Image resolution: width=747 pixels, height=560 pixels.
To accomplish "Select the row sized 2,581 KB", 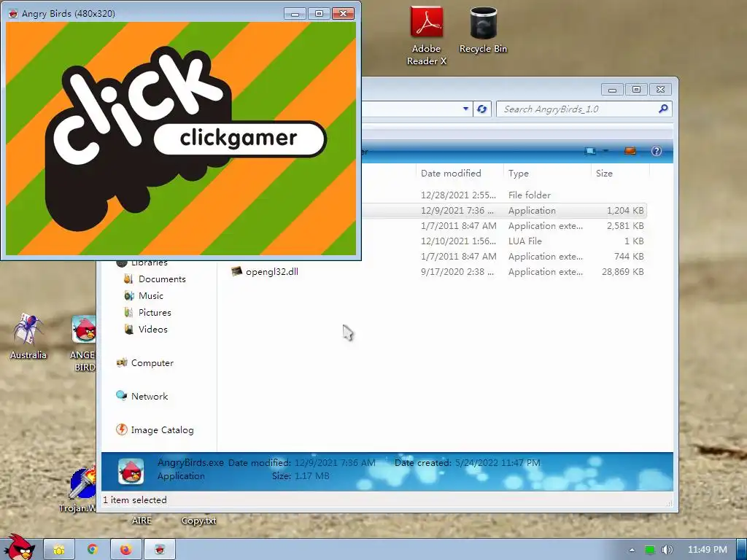I will pos(503,226).
